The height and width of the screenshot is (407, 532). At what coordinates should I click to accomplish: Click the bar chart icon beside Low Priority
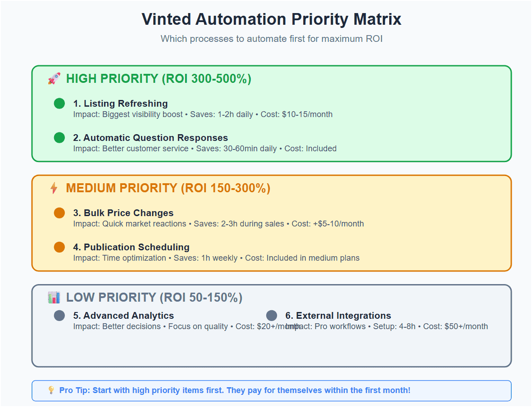(54, 298)
